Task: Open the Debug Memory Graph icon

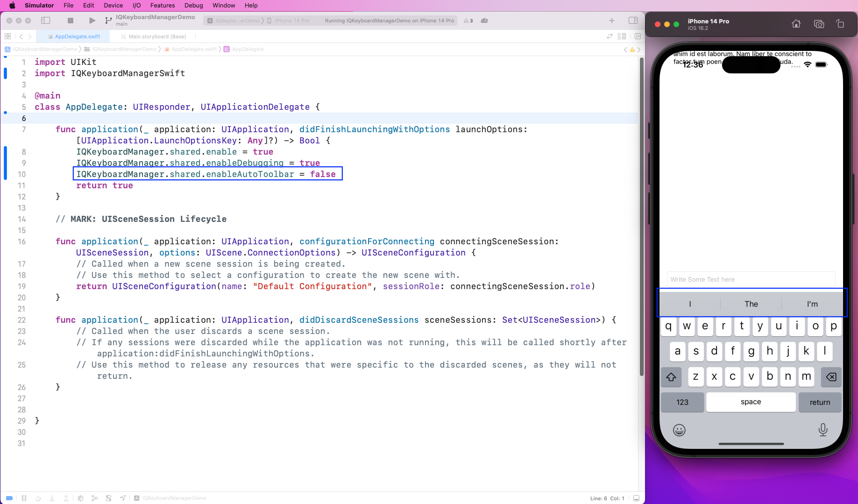Action: 94,498
